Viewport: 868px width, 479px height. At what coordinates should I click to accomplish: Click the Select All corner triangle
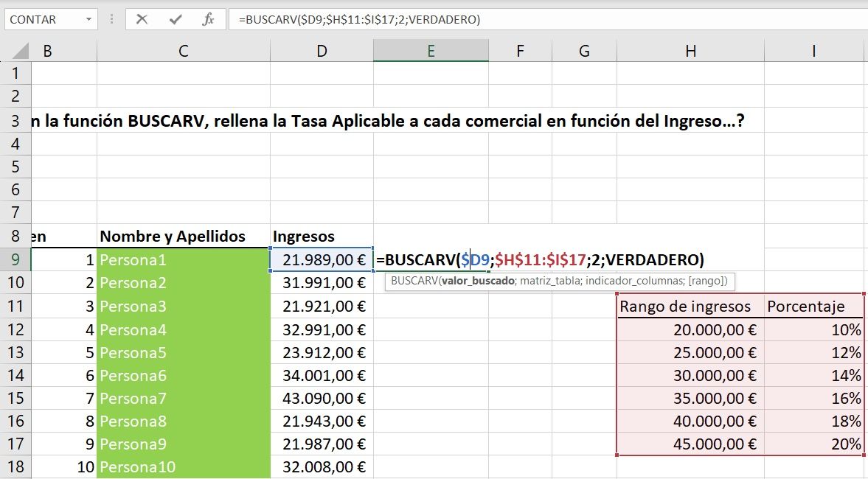click(x=20, y=51)
